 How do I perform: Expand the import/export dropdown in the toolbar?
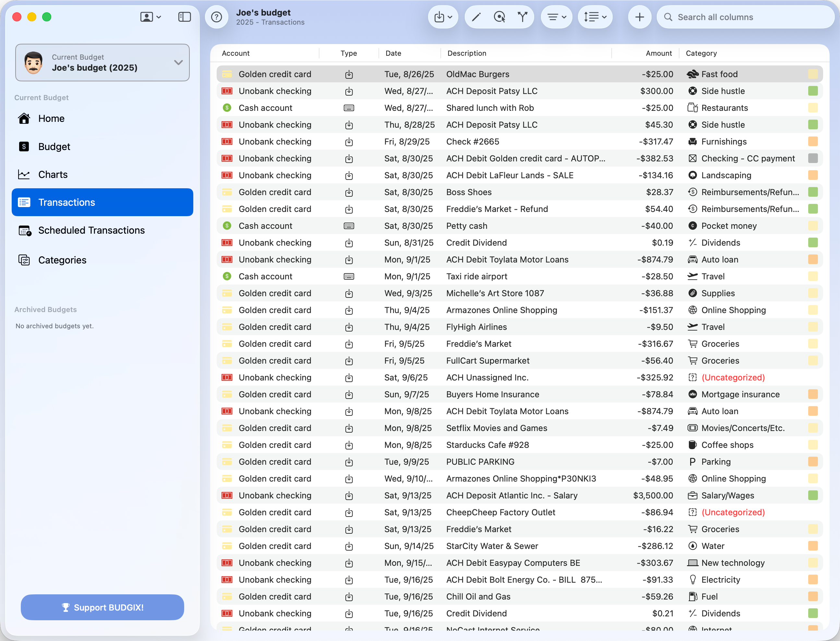click(443, 17)
